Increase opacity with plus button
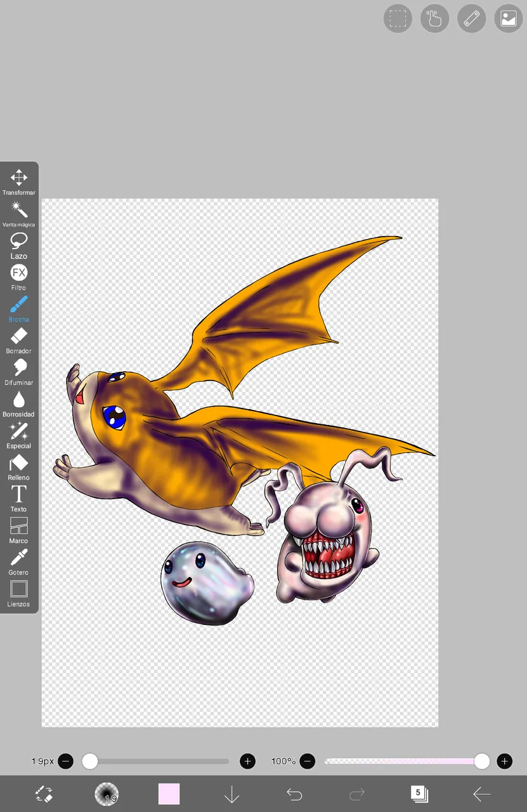527x812 pixels. [504, 761]
